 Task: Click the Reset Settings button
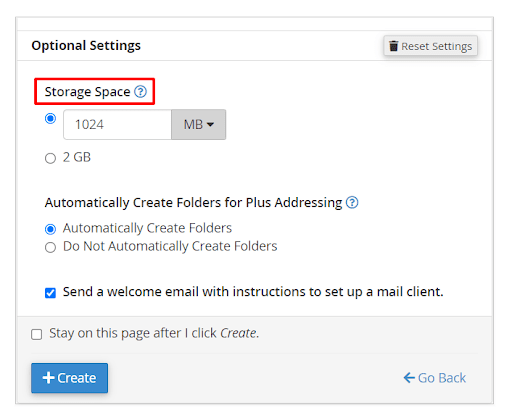tap(430, 46)
